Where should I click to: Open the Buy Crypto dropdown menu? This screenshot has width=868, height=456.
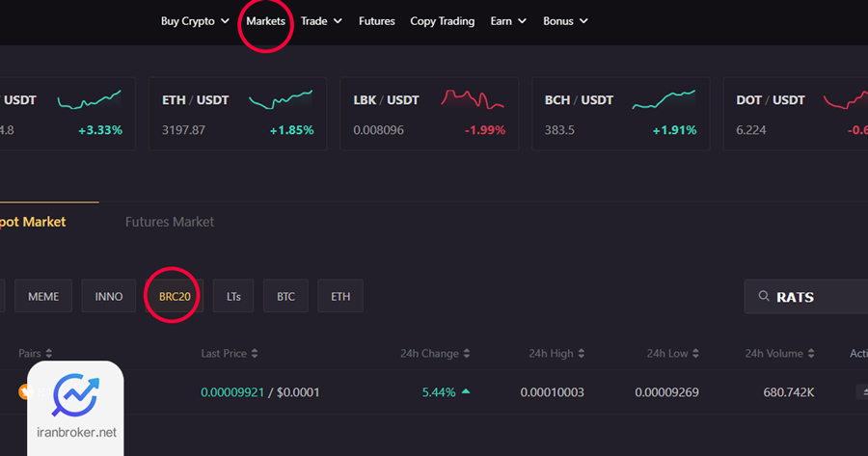(x=195, y=21)
